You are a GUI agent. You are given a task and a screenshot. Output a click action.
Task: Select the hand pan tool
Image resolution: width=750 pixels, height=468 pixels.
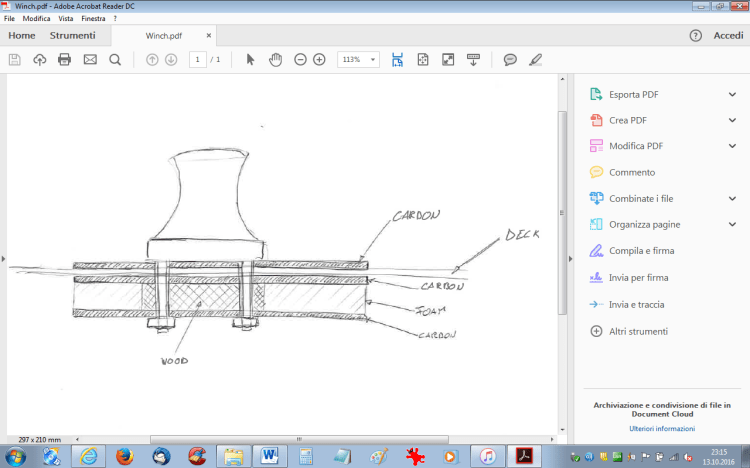(275, 60)
